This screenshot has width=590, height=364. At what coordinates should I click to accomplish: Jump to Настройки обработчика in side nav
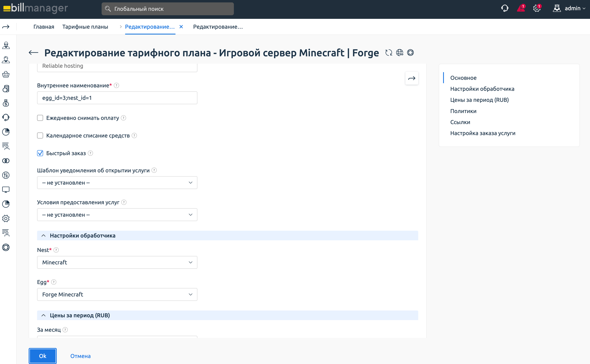coord(482,89)
